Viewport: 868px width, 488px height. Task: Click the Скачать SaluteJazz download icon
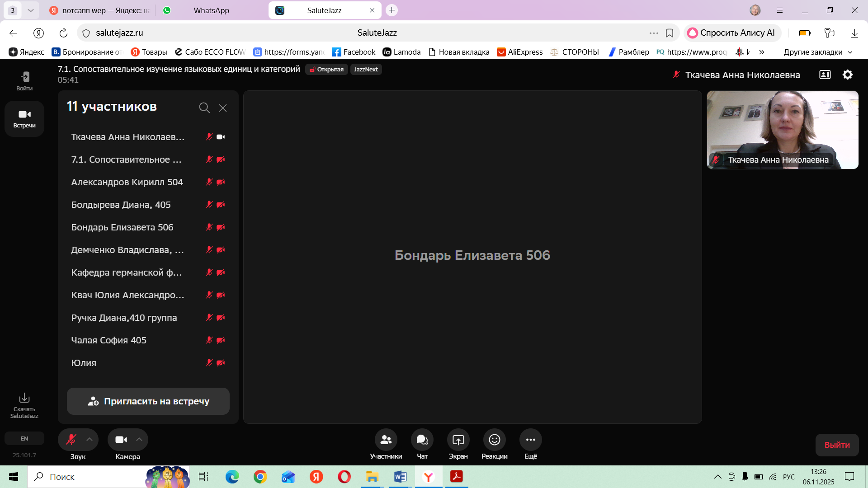(x=24, y=398)
